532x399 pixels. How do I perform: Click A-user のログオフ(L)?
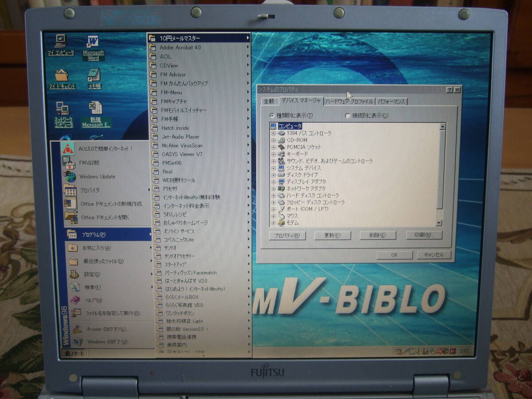pyautogui.click(x=113, y=329)
